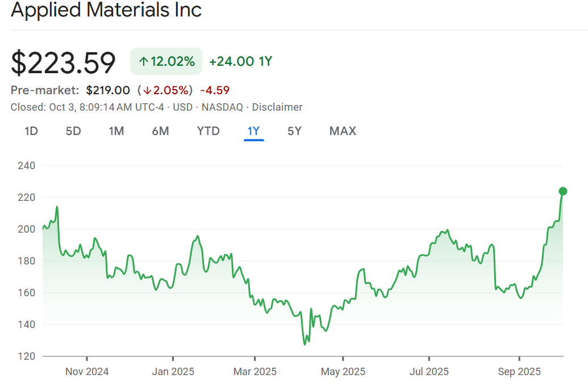Click the Applied Materials Inc title
The height and width of the screenshot is (387, 588).
coord(106,10)
